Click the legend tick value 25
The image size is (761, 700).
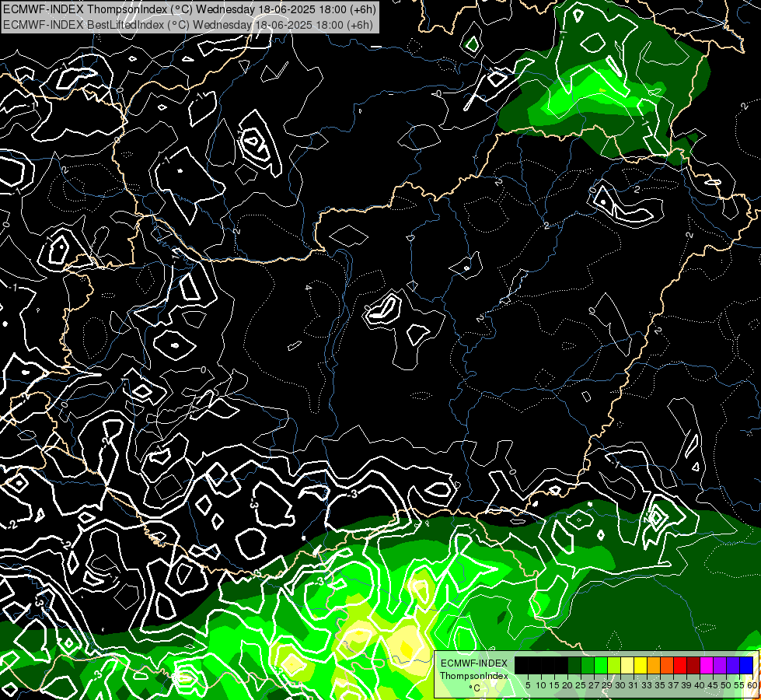pyautogui.click(x=581, y=685)
